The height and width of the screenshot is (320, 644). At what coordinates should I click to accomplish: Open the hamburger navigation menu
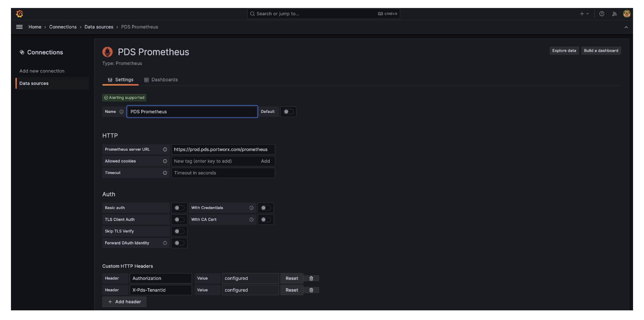20,27
